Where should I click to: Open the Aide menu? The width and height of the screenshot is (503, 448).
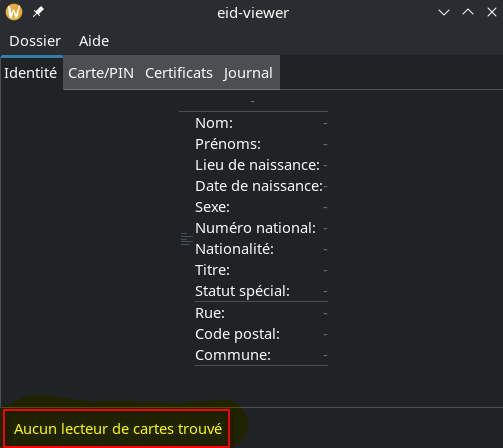pyautogui.click(x=94, y=41)
